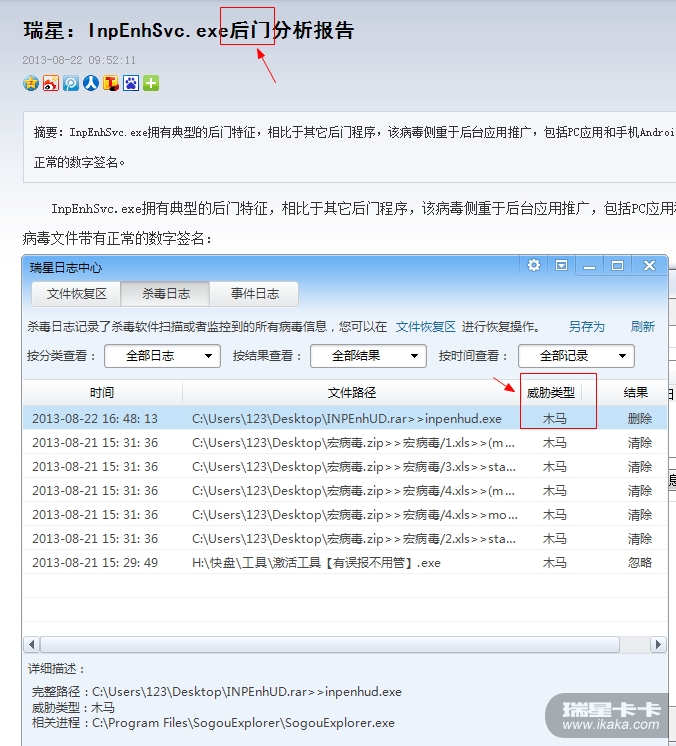This screenshot has width=676, height=746.
Task: Click the horizontal scrollbar left arrow
Action: coord(32,645)
